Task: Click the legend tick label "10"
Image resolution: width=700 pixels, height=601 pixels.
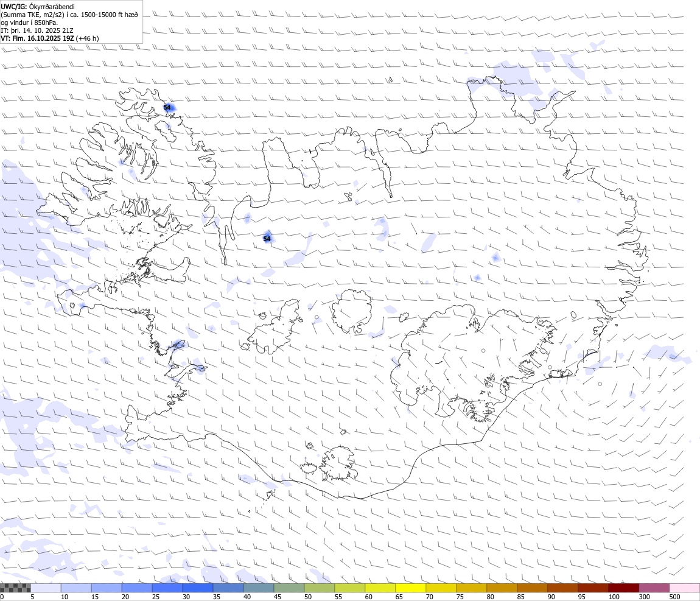Action: 65,597
